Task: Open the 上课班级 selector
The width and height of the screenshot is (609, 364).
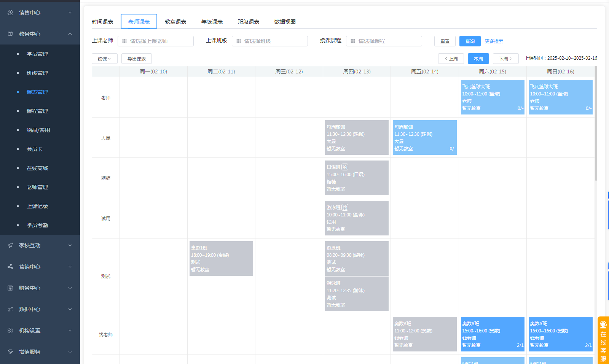Action: tap(270, 41)
